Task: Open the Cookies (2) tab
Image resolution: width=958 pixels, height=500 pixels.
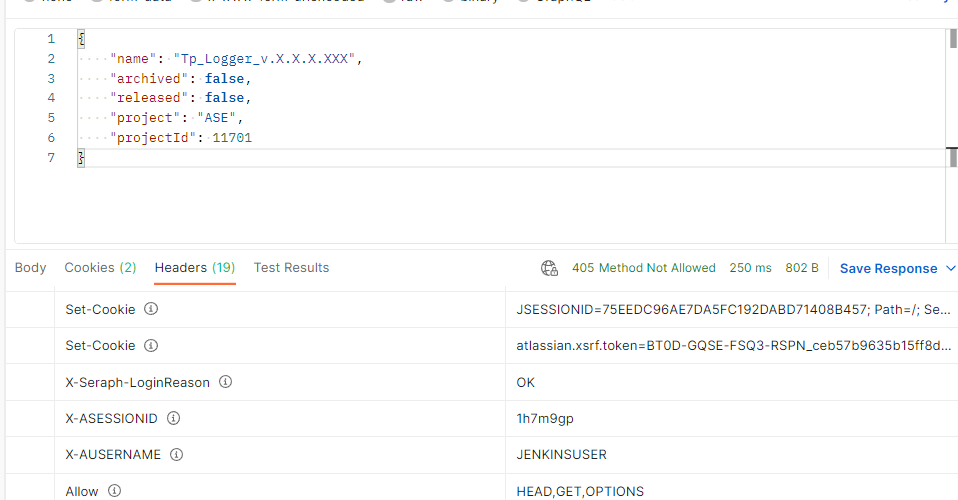Action: pos(100,268)
